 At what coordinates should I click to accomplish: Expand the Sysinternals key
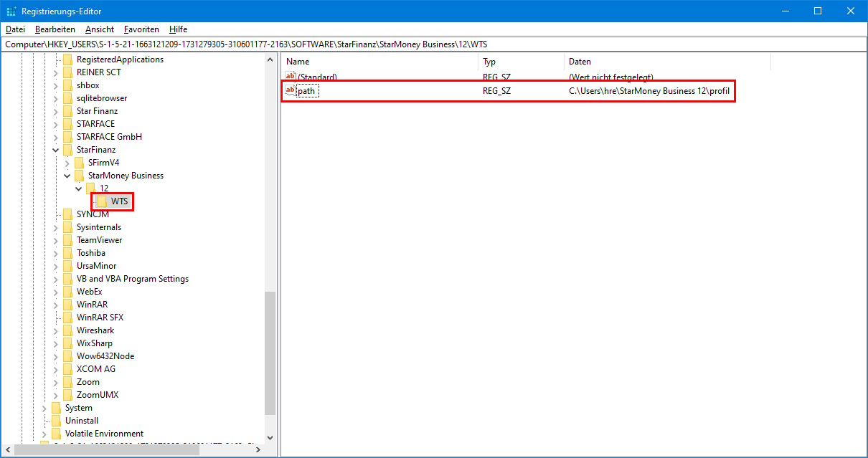coord(56,227)
